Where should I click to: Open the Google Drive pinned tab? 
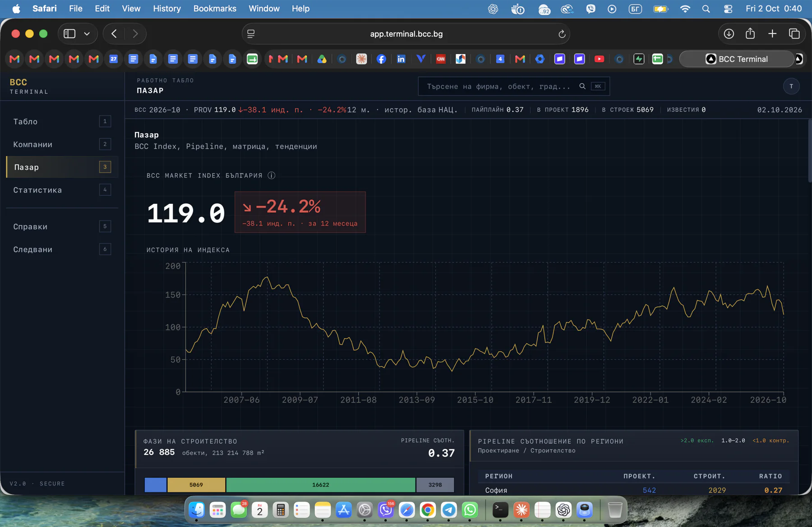[x=322, y=59]
